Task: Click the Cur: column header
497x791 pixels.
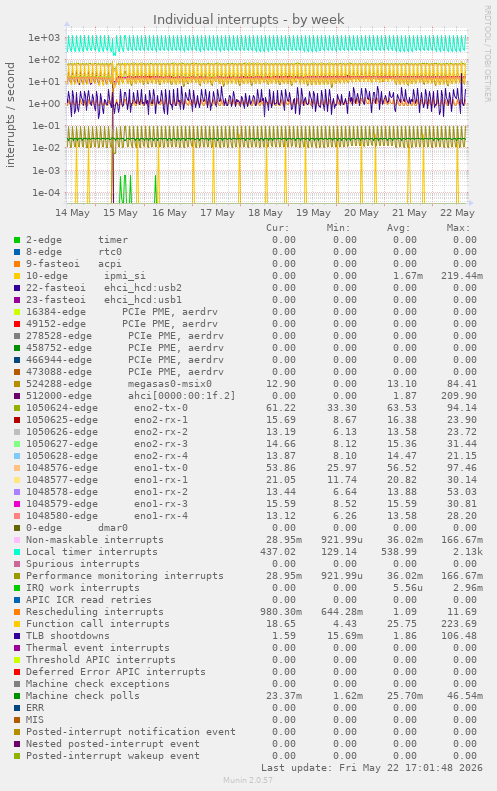Action: pyautogui.click(x=278, y=228)
